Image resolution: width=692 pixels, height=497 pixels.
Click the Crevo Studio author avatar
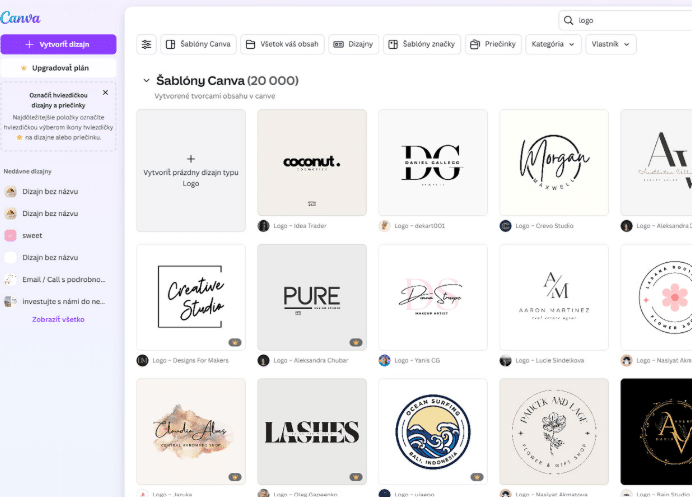pos(505,226)
